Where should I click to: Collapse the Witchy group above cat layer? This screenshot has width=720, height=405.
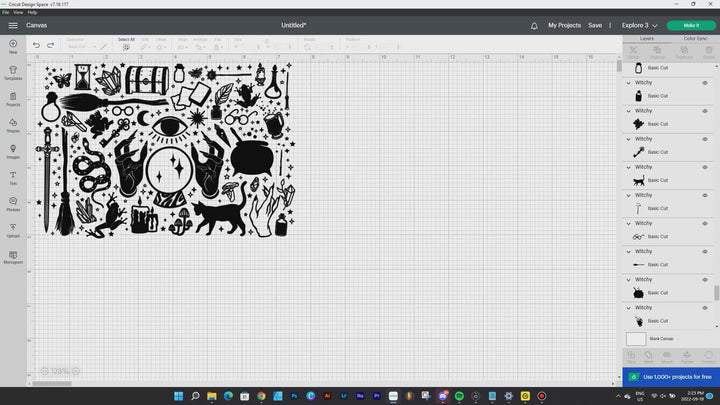(x=629, y=167)
